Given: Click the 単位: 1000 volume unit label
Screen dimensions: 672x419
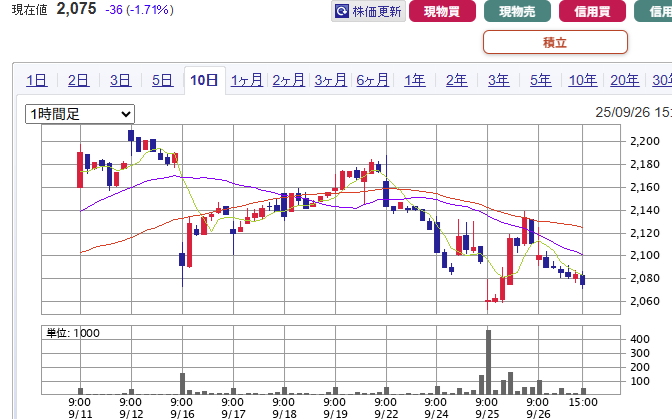Looking at the screenshot, I should (73, 333).
